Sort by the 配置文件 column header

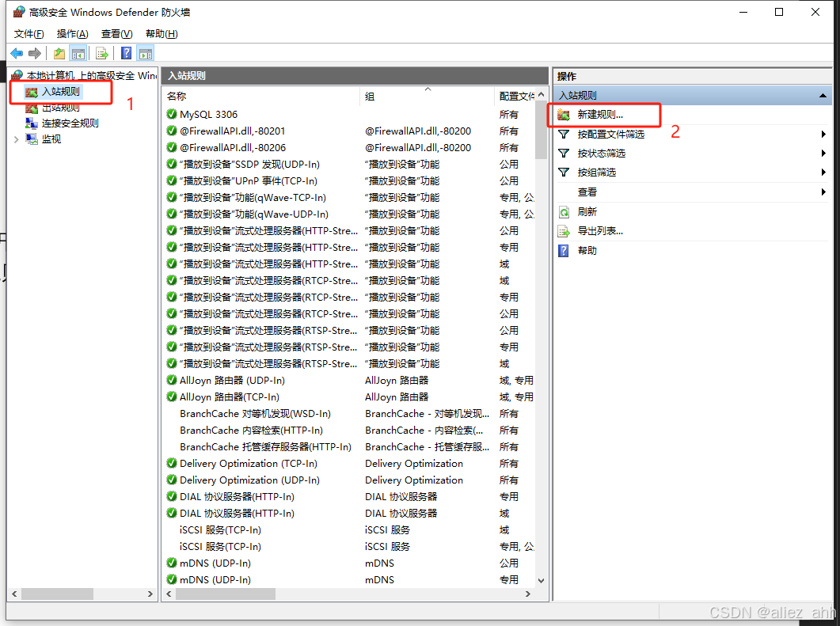click(x=515, y=97)
